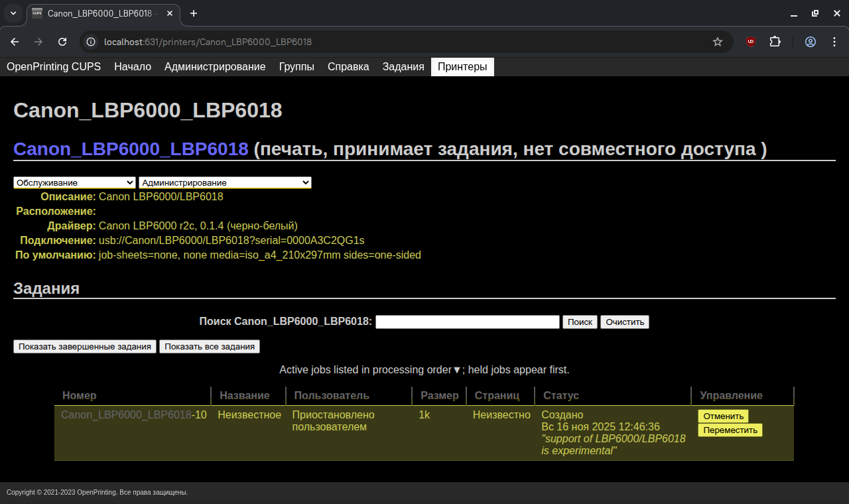Image resolution: width=849 pixels, height=504 pixels.
Task: Click the Очистить clear button
Action: click(625, 322)
